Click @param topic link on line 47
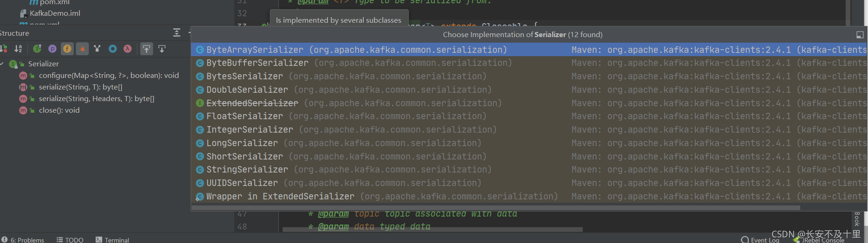This screenshot has height=243, width=868. [x=333, y=214]
